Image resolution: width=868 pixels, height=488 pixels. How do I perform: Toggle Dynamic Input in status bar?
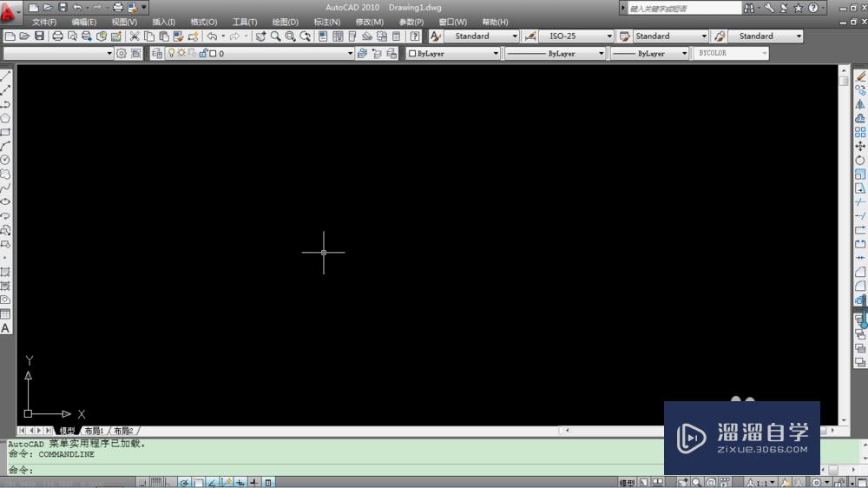(240, 483)
